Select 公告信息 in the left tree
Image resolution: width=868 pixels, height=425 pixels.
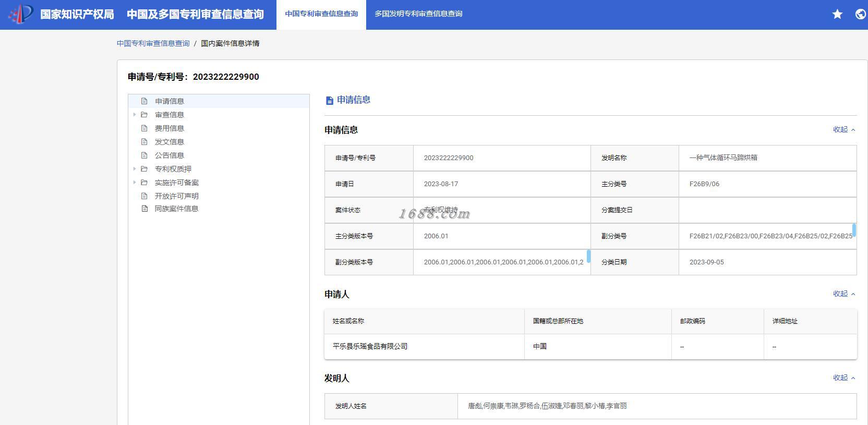[170, 155]
